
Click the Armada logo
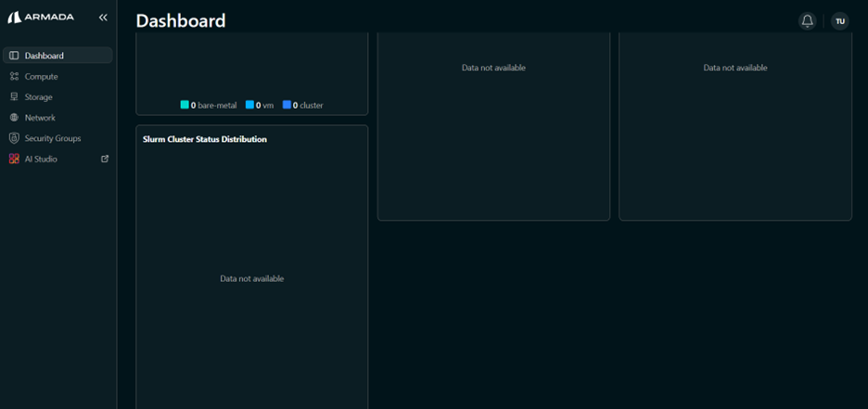click(x=41, y=18)
